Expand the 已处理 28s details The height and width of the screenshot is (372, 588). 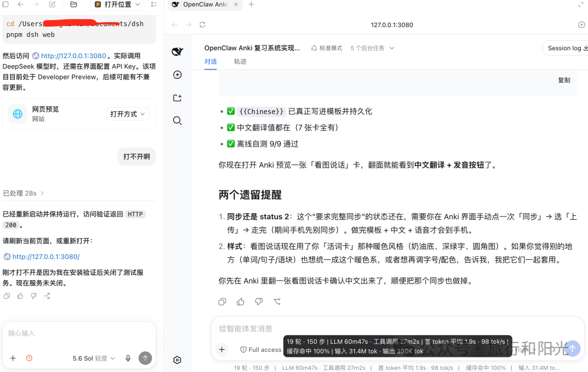point(23,193)
